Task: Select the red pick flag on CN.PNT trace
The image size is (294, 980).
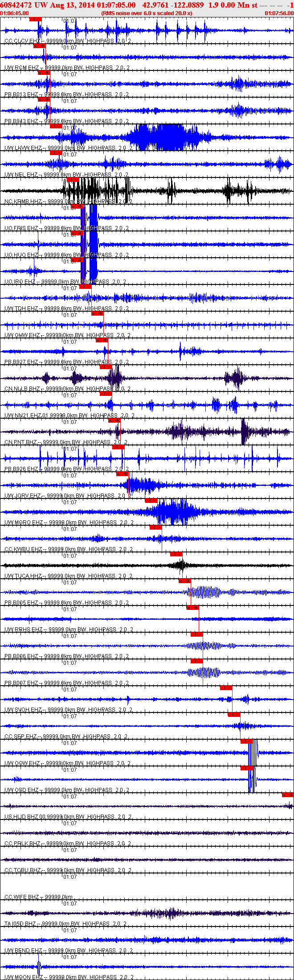Action: point(114,420)
